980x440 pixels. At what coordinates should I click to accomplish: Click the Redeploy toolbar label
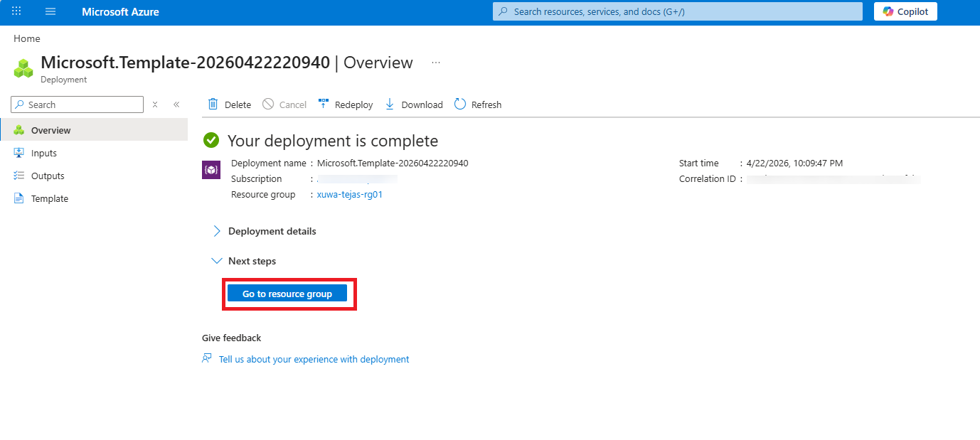(354, 104)
